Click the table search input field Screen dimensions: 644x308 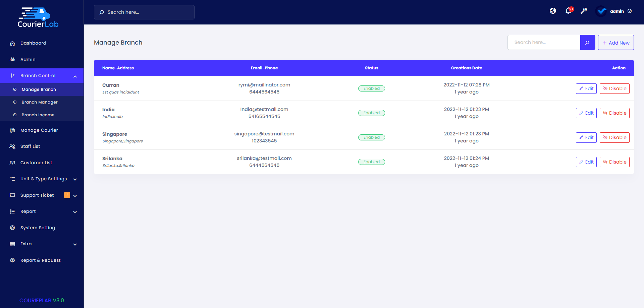coord(543,42)
